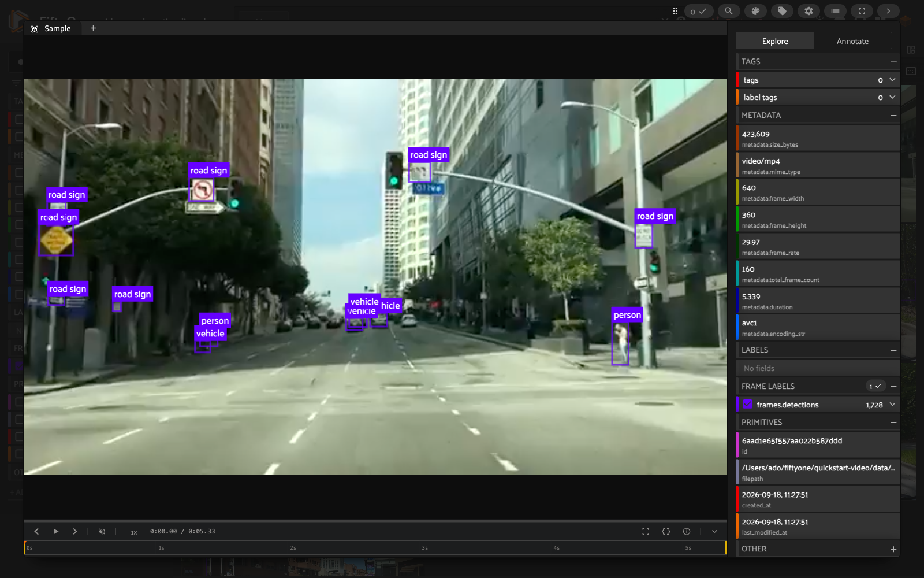This screenshot has height=578, width=924.
Task: Play the video
Action: [x=56, y=531]
